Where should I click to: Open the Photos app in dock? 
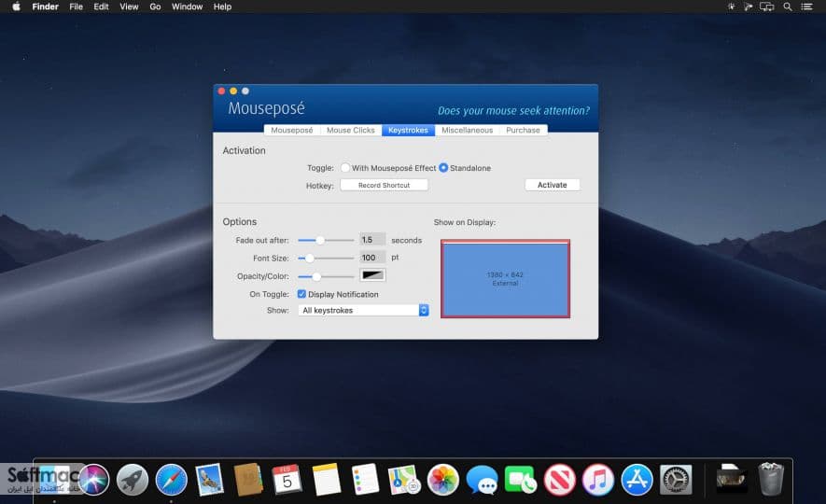[443, 480]
